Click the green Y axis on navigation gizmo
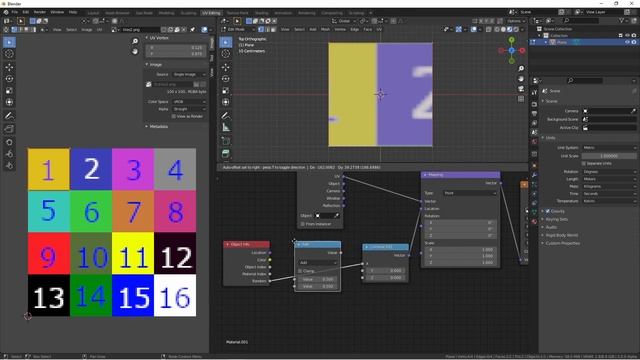640x360 pixels. pyautogui.click(x=512, y=40)
